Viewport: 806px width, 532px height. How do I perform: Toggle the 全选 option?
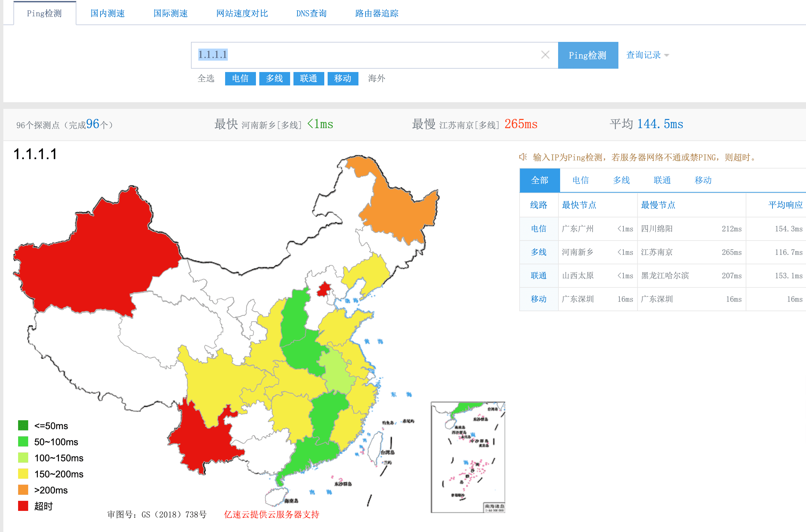pos(206,78)
